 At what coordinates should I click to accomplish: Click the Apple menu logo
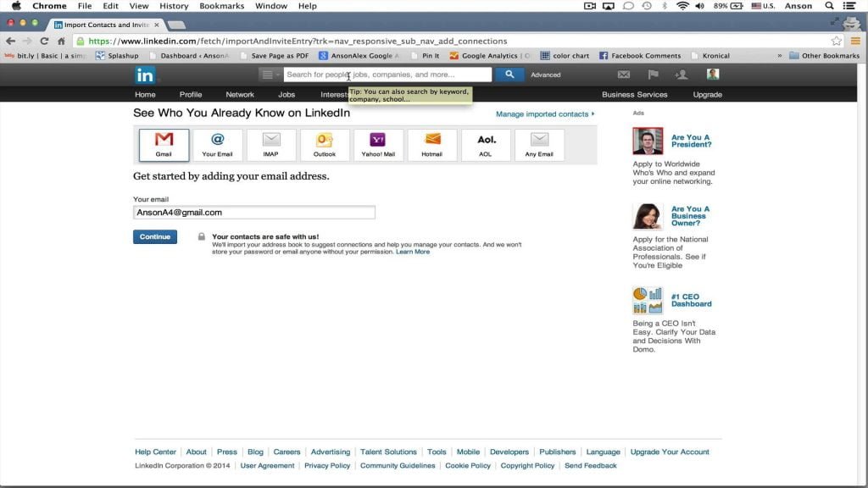(x=16, y=6)
